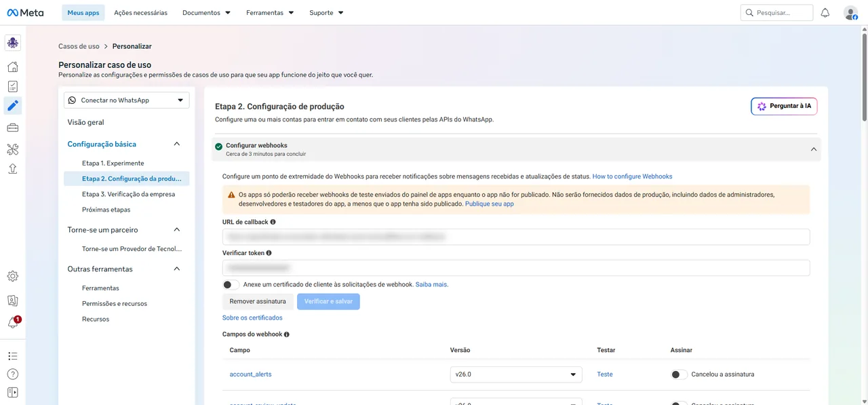Viewport: 868px width, 405px height.
Task: Open the briefcase icon in left sidebar
Action: [13, 127]
